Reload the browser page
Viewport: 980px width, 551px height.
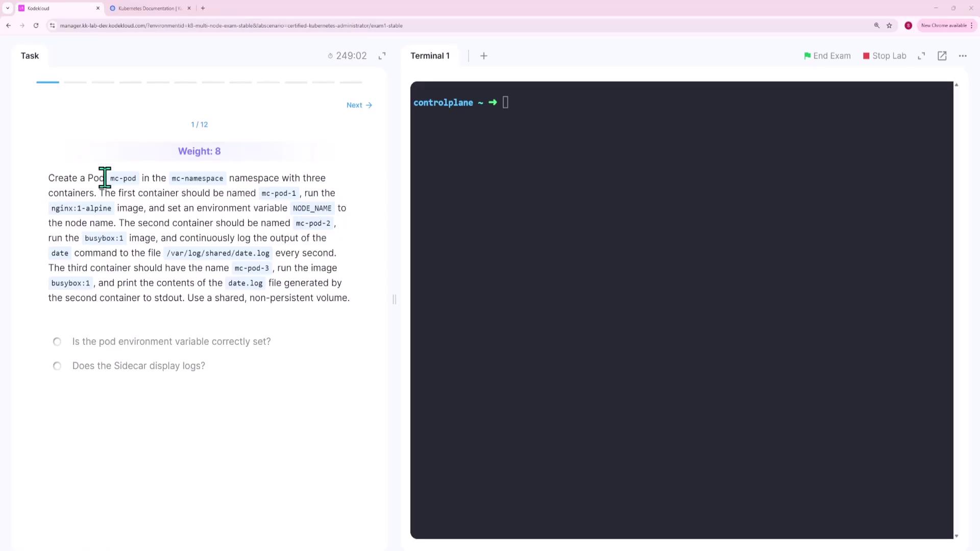pos(36,26)
